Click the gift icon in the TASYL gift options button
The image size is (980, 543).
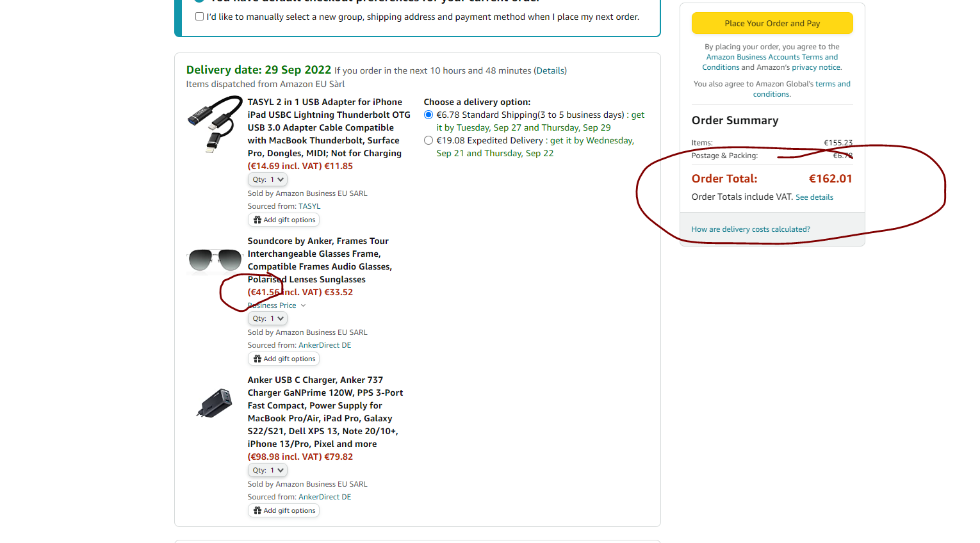click(x=257, y=220)
